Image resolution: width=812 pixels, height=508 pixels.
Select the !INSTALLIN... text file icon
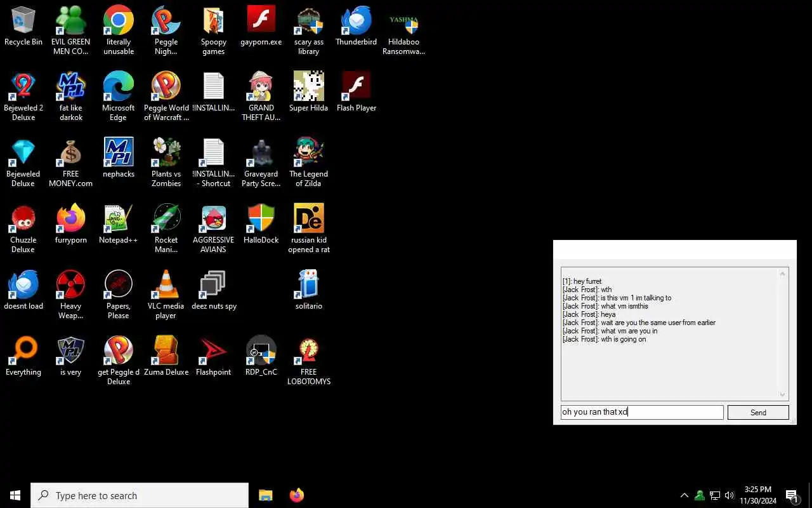214,86
